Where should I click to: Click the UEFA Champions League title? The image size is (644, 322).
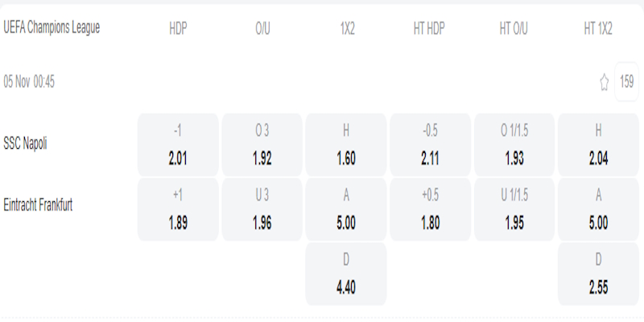coord(52,27)
